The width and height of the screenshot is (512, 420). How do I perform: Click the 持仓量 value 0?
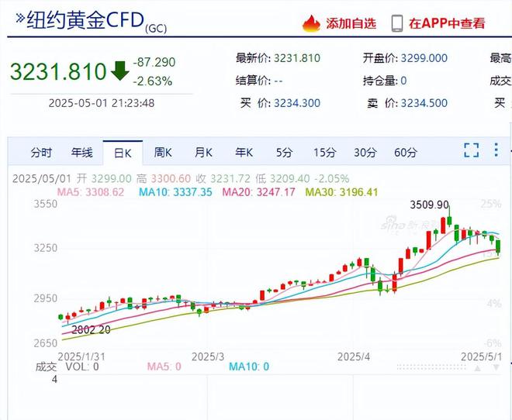[x=403, y=81]
